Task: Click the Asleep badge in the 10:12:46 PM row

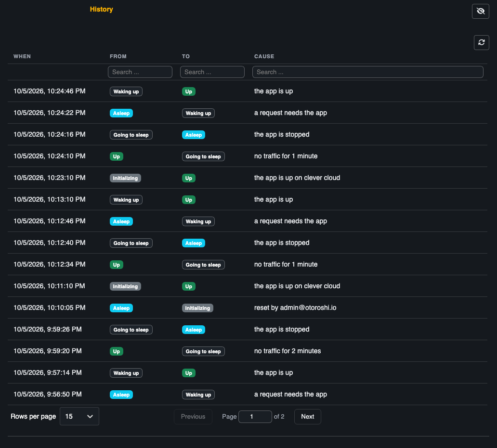Action: (121, 221)
